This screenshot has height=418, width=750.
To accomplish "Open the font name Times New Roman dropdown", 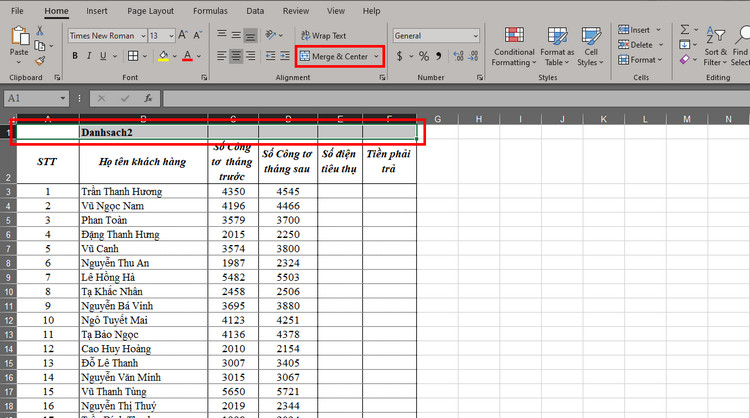I will click(x=143, y=36).
